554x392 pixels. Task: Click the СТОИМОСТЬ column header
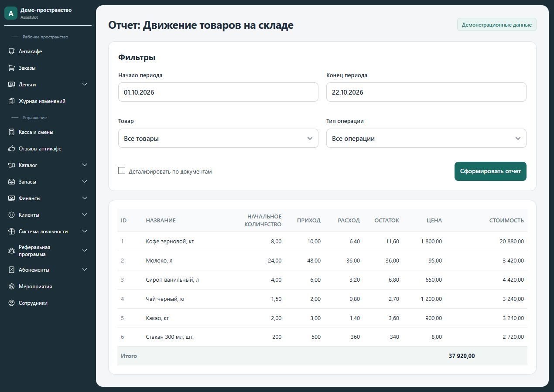(x=506, y=221)
